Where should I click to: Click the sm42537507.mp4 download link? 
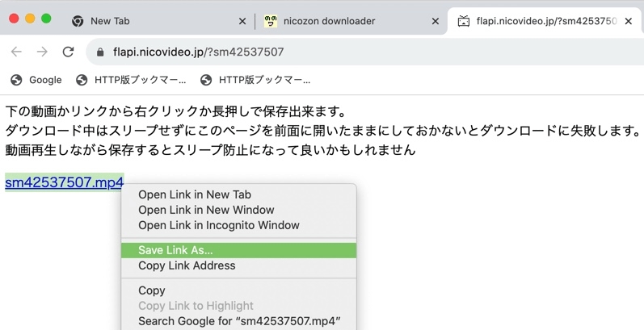click(x=64, y=182)
